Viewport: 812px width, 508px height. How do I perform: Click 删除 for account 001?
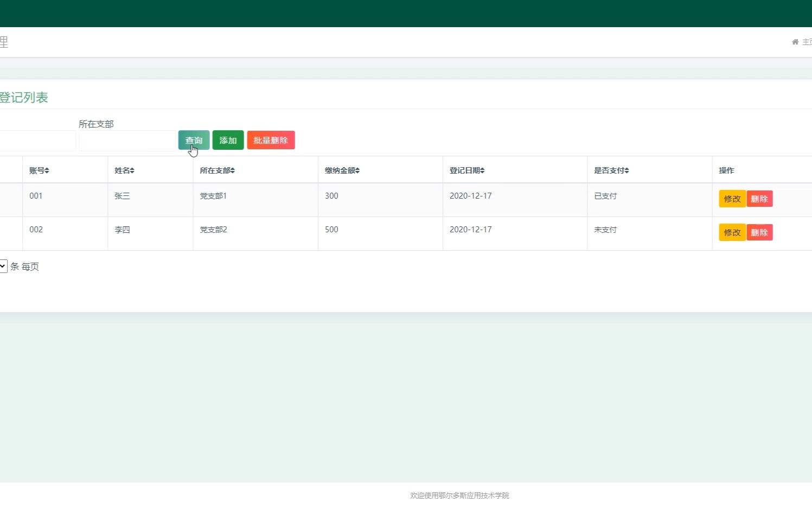(759, 199)
